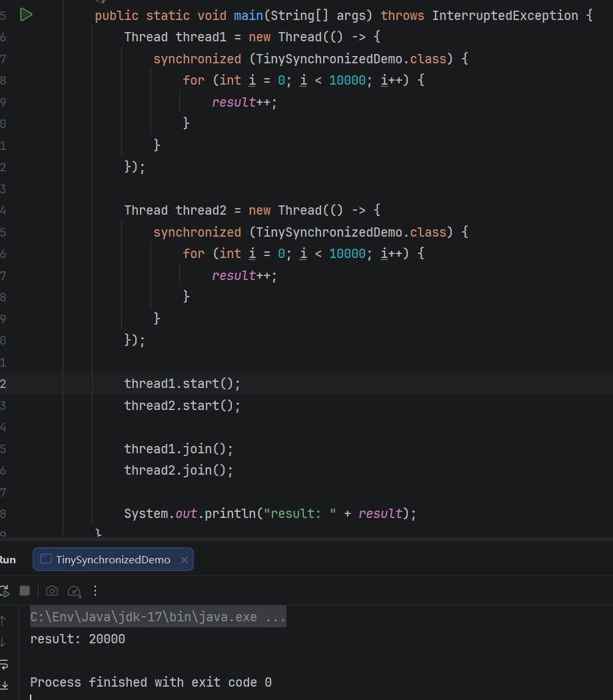Click the Down stack trace arrow
Screen dimensions: 613x700
(3, 642)
